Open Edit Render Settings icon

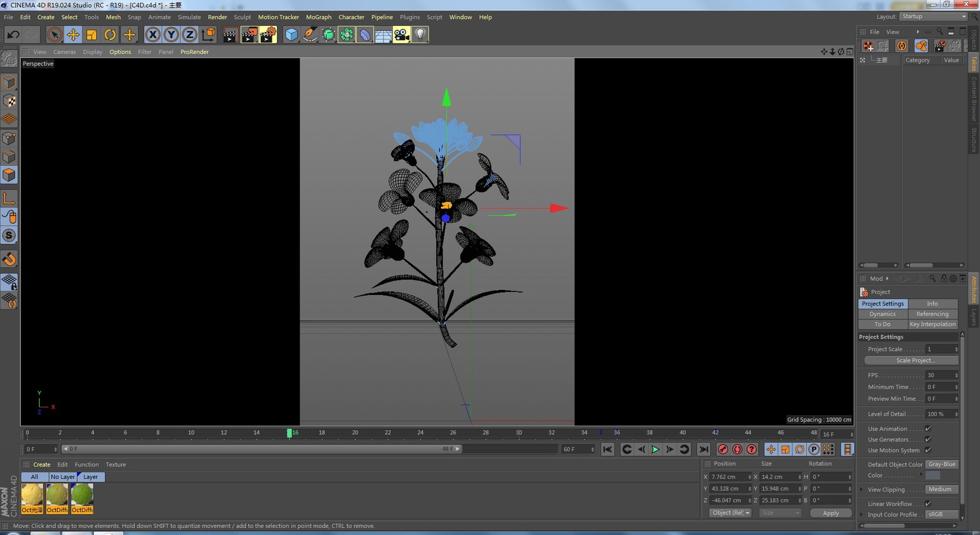268,35
